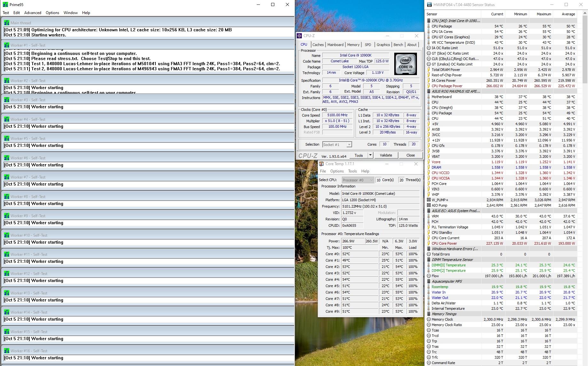Click the Flow sensor icon
This screenshot has width=588, height=366.
(x=429, y=276)
